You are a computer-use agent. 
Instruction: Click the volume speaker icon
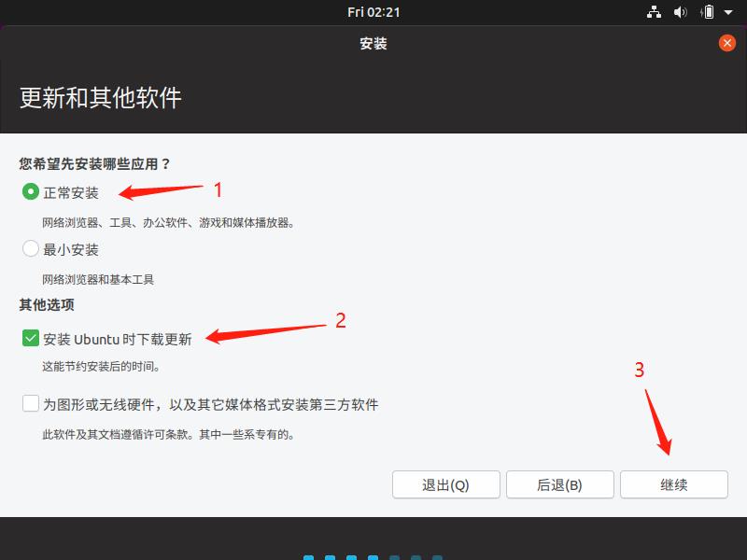[x=680, y=12]
